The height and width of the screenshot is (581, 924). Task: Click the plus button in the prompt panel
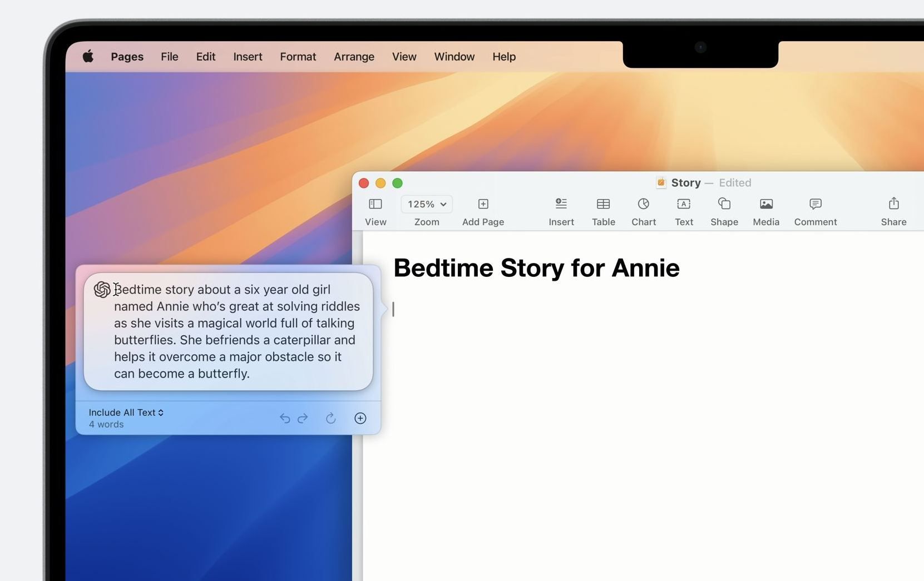[x=360, y=418]
